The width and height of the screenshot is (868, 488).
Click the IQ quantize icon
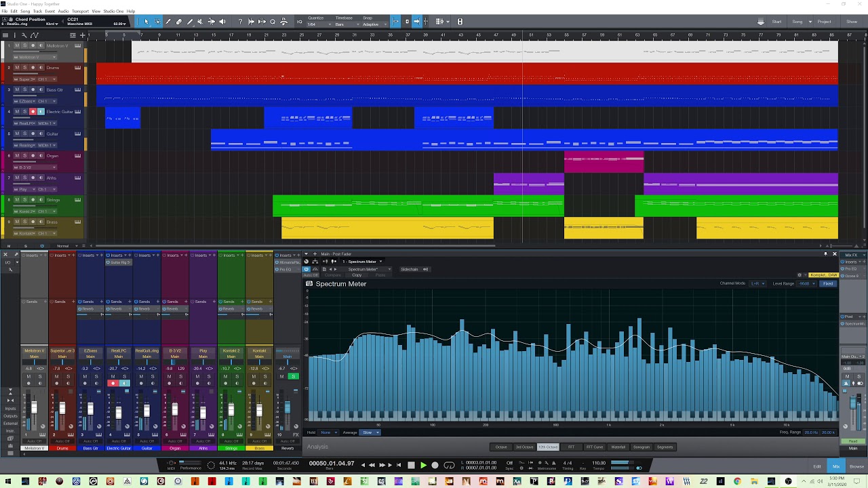pyautogui.click(x=300, y=22)
